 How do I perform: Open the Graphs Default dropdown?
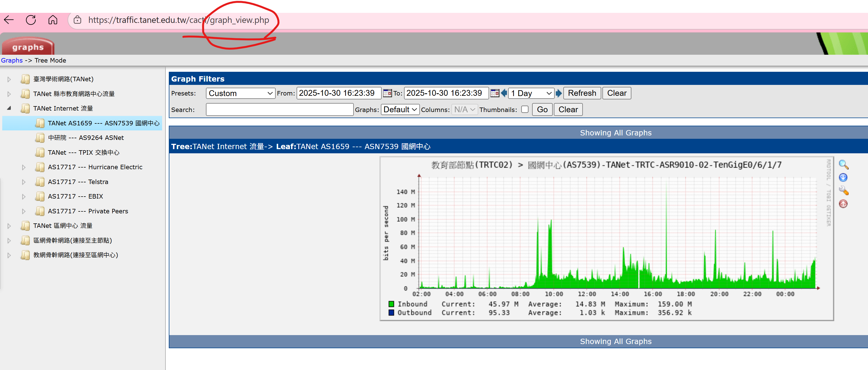click(x=400, y=110)
